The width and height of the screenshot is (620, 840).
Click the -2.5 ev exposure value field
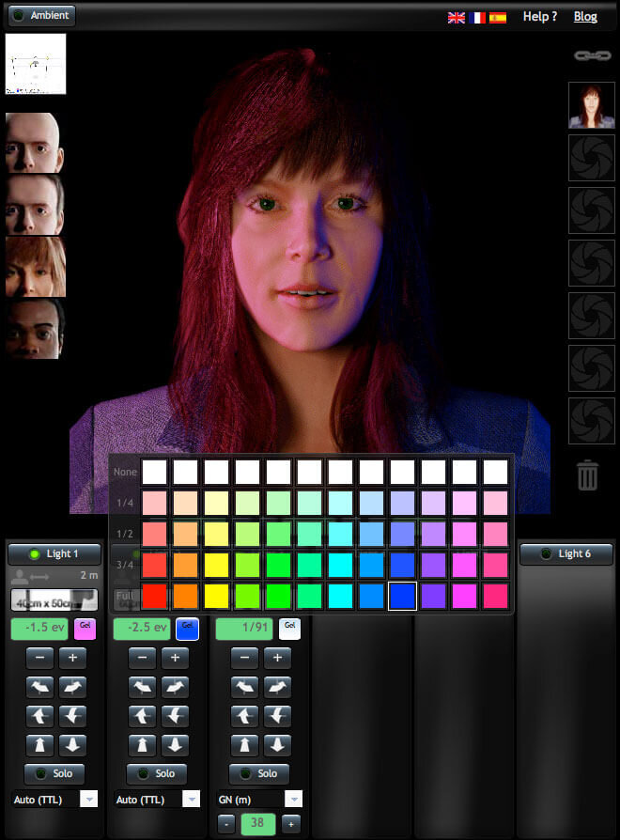[142, 629]
